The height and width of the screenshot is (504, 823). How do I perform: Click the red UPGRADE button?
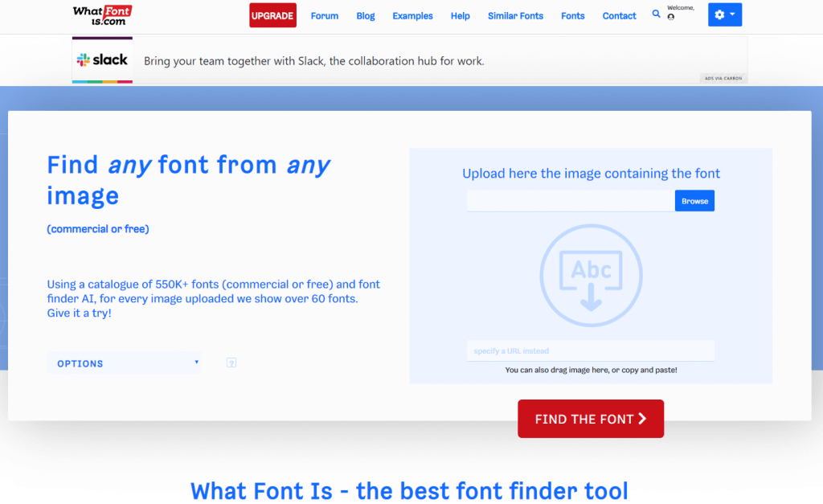(272, 15)
